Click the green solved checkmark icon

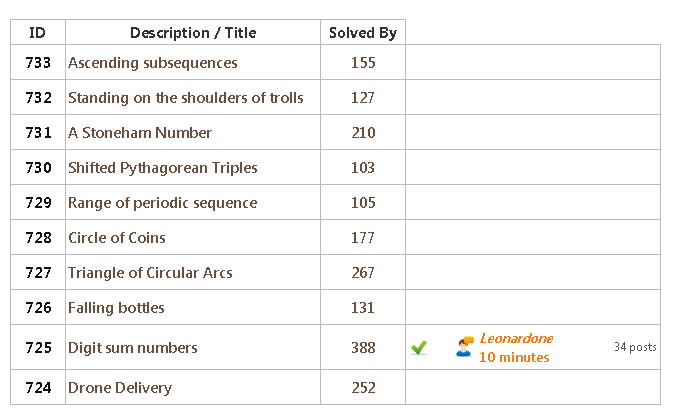coord(419,348)
